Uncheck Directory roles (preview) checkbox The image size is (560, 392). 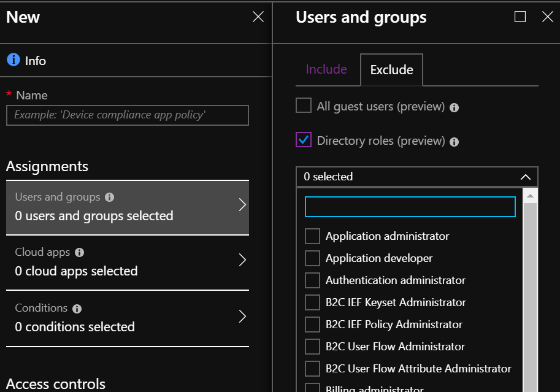304,140
